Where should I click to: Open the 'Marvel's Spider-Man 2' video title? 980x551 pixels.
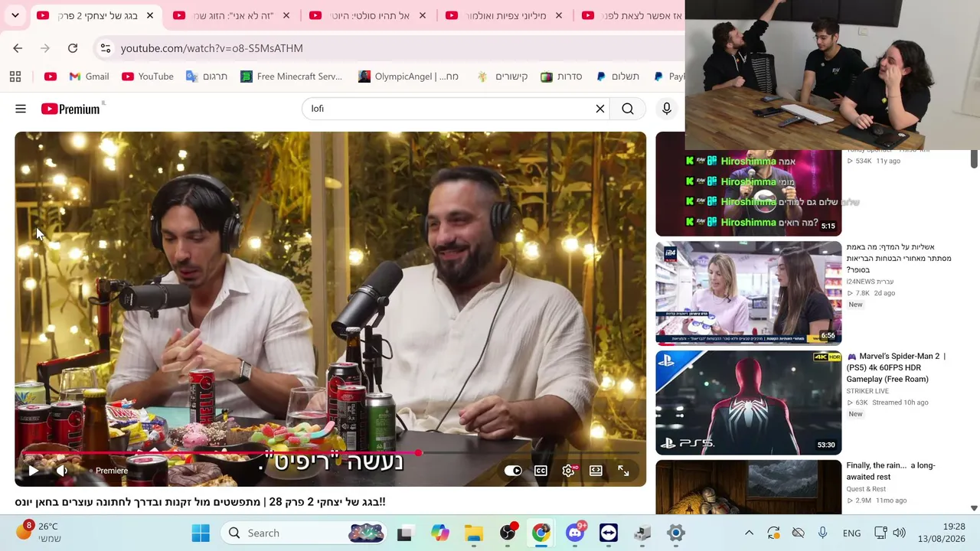tap(897, 367)
